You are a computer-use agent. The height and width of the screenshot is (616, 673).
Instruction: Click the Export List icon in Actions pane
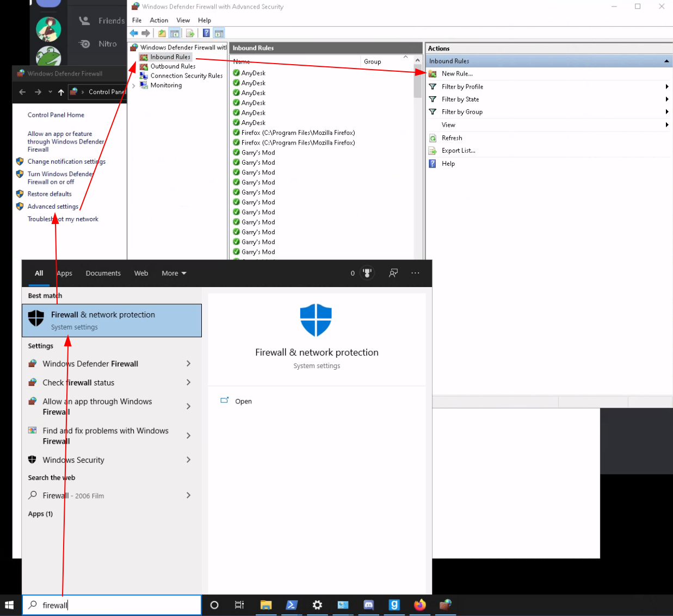[x=433, y=151]
